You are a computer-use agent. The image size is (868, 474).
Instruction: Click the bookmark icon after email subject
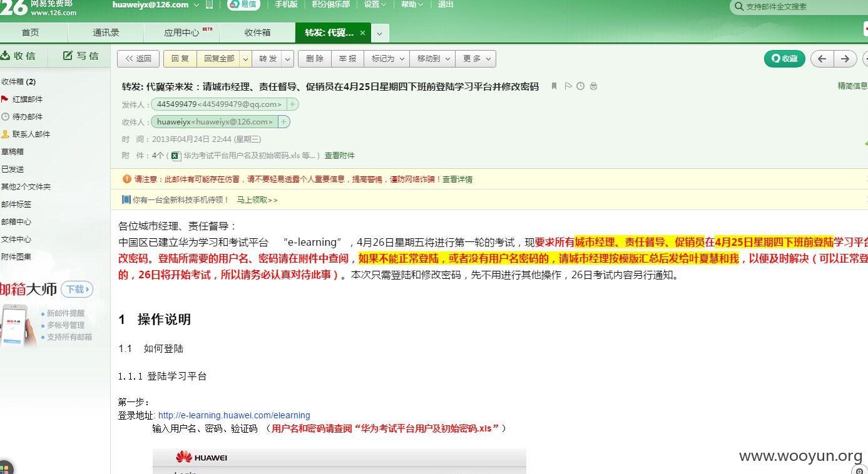click(x=554, y=86)
